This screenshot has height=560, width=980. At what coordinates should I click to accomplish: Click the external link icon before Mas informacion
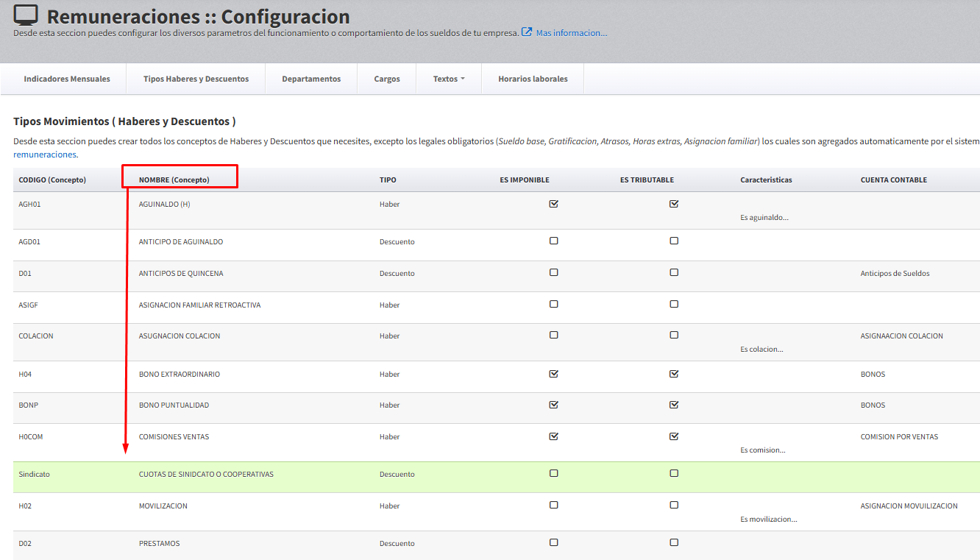tap(527, 32)
